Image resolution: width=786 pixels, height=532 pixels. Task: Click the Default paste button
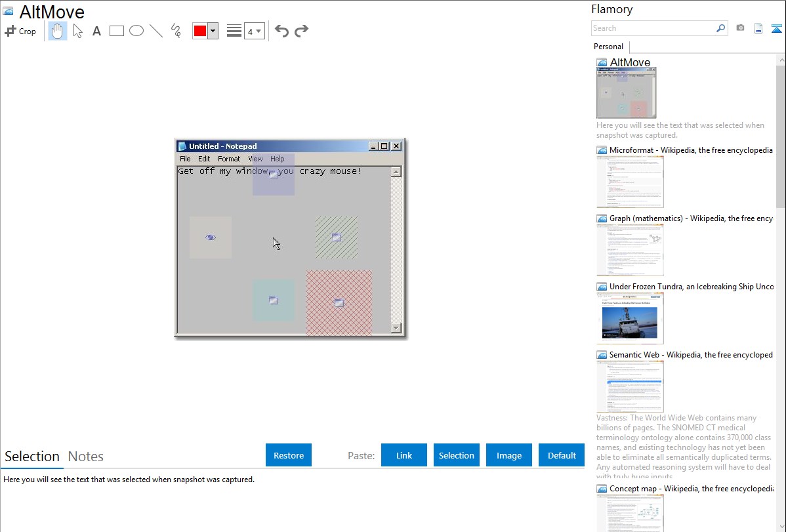(562, 455)
